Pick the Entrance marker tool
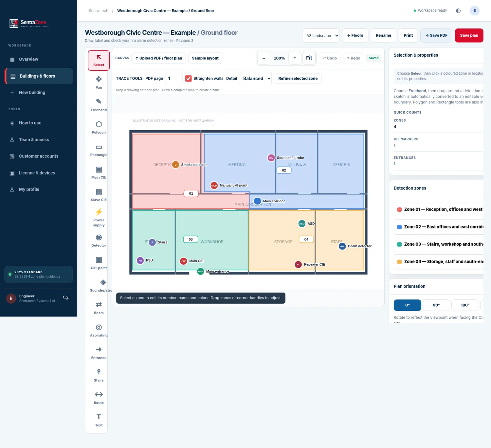This screenshot has height=448, width=491. click(x=99, y=353)
